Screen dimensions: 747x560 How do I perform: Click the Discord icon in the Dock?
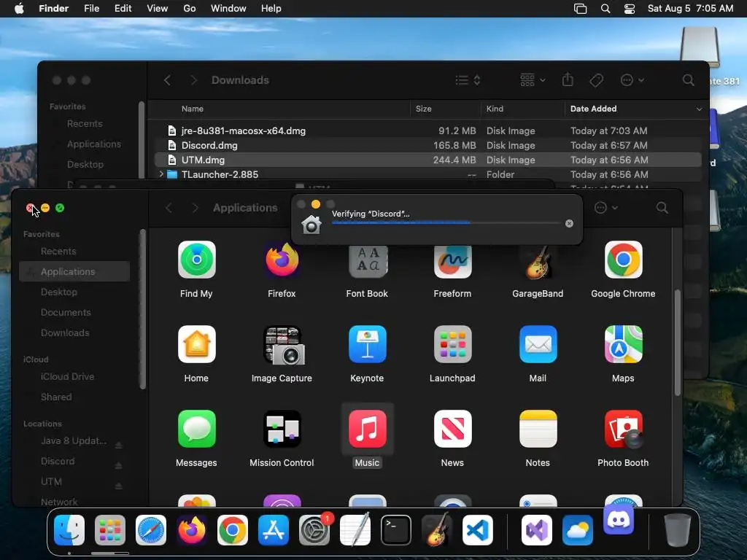tap(619, 519)
